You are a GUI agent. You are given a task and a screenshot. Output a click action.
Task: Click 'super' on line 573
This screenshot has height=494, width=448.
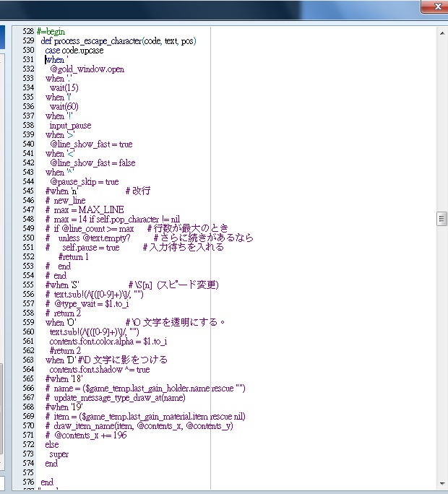(59, 454)
